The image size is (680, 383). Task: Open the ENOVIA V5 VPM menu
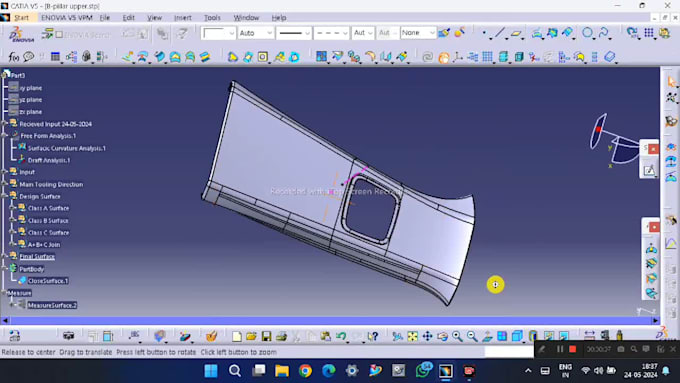click(66, 18)
